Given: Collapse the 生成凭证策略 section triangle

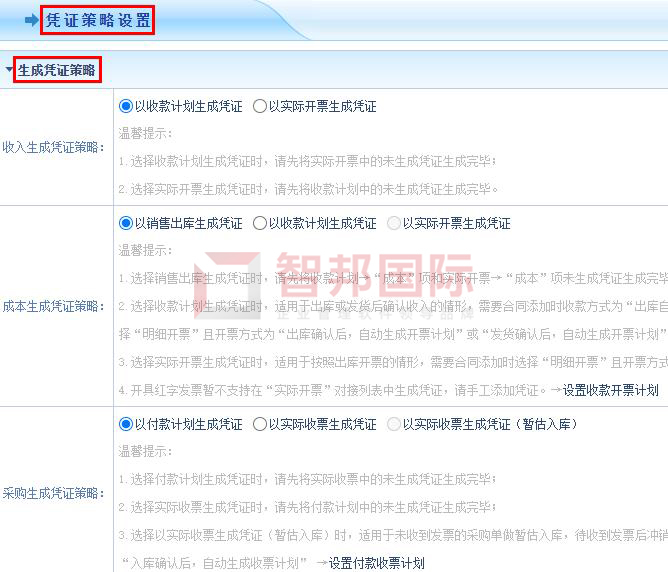Looking at the screenshot, I should tap(9, 69).
